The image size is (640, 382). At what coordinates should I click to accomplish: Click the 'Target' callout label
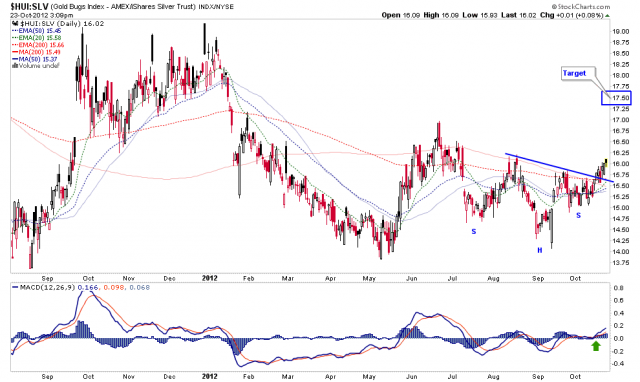[574, 73]
